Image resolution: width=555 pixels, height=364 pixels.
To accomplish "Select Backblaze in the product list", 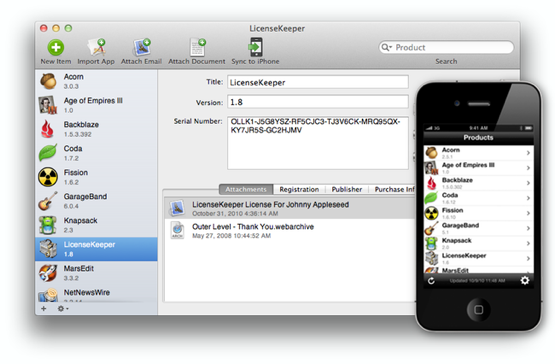I will (x=96, y=129).
